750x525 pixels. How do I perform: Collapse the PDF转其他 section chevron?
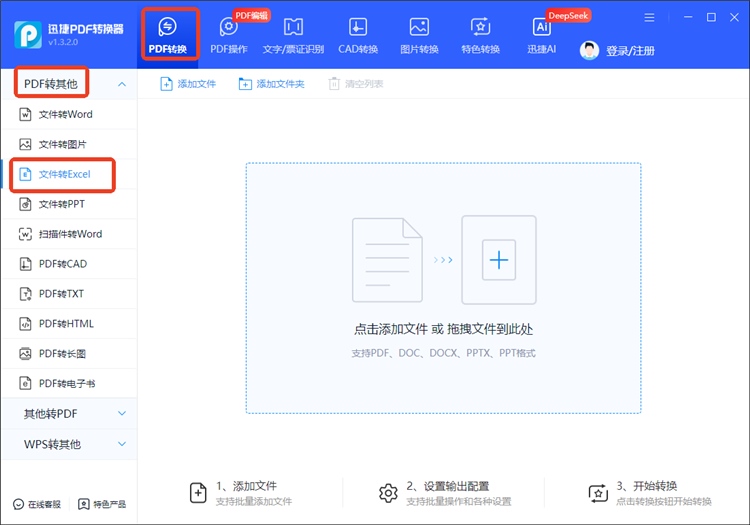point(122,84)
